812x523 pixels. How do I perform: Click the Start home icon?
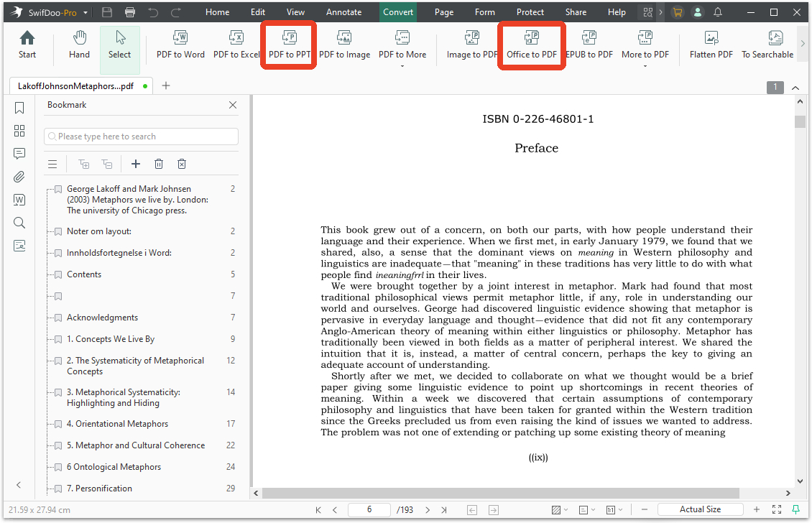pyautogui.click(x=27, y=45)
